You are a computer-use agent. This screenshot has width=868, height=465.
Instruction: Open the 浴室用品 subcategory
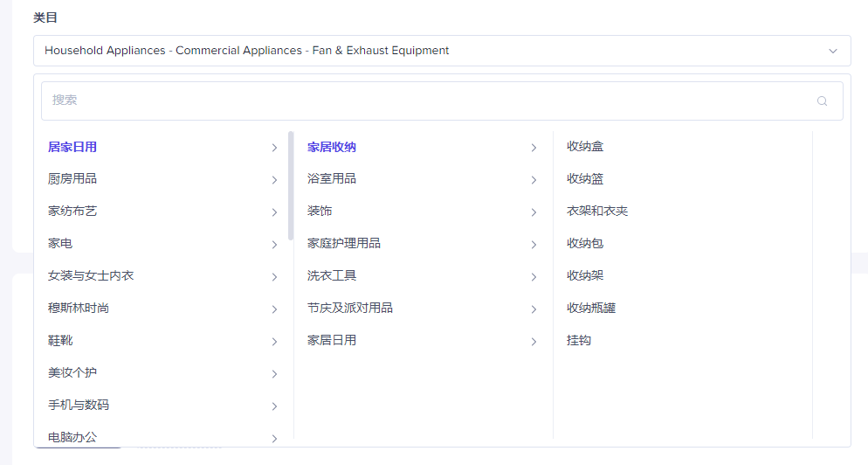[x=332, y=179]
